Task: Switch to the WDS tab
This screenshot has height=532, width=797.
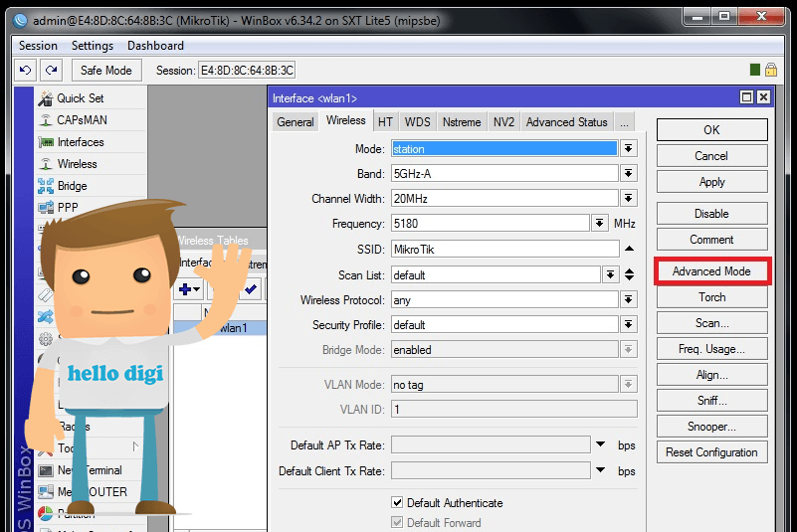Action: (417, 122)
